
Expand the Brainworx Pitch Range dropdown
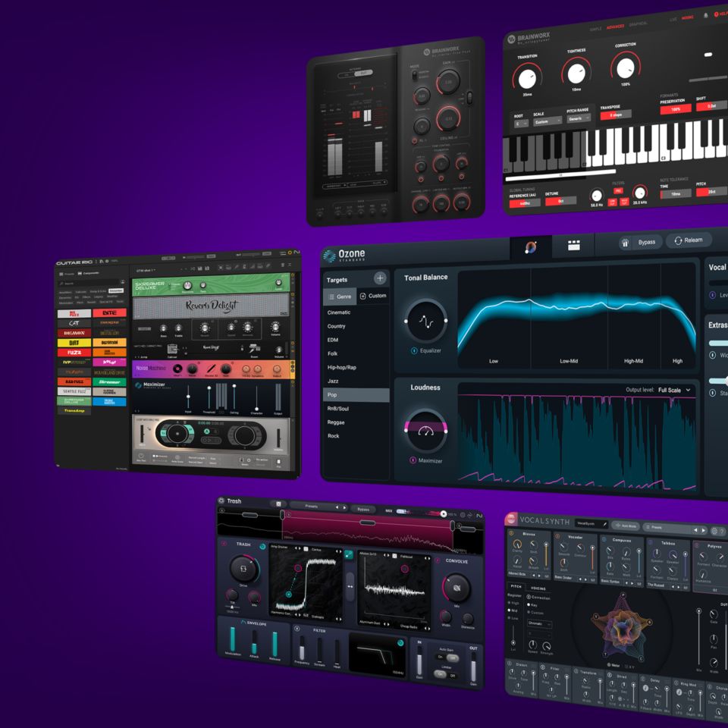(x=578, y=119)
